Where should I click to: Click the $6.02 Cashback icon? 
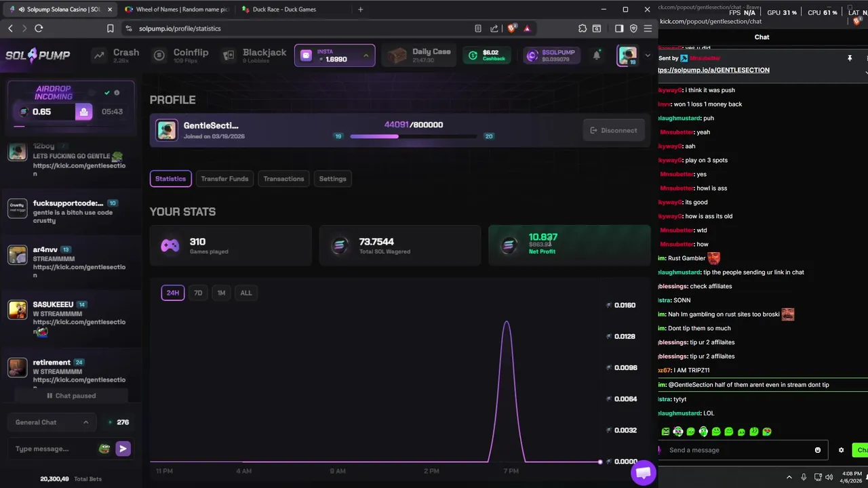[x=473, y=56]
